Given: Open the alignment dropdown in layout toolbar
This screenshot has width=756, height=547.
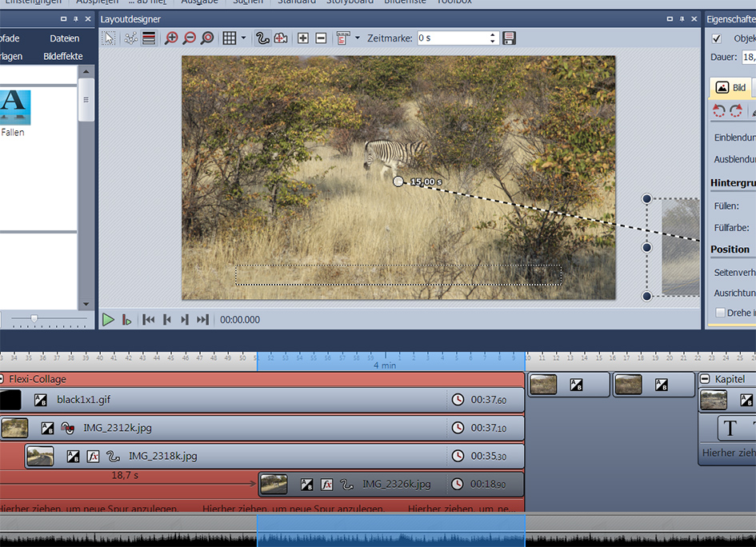Looking at the screenshot, I should point(358,38).
